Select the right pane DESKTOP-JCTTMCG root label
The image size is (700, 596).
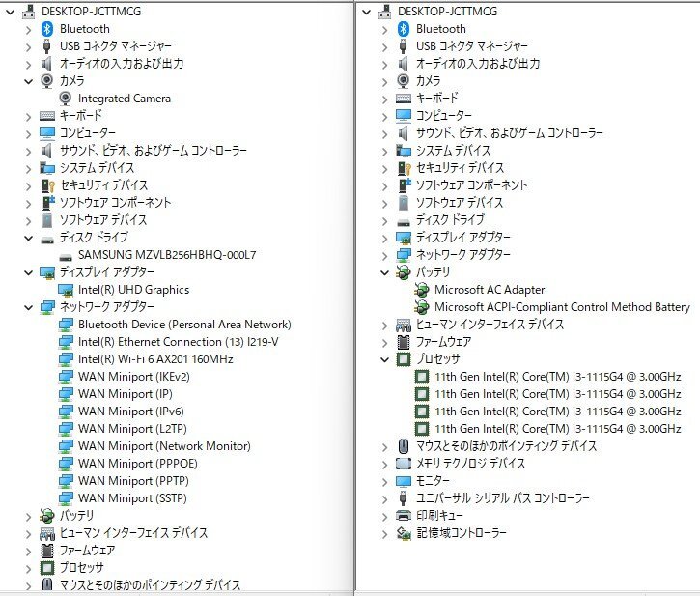[x=448, y=12]
